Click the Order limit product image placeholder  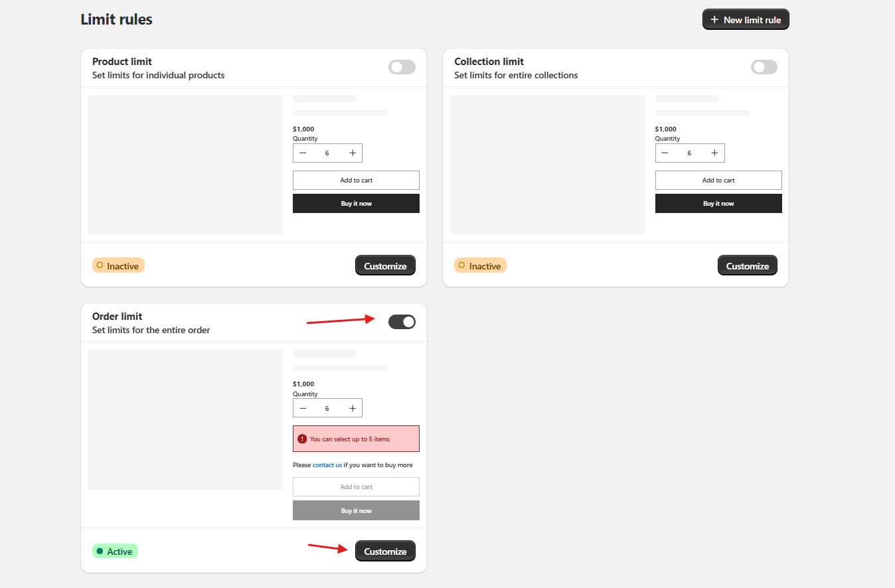point(185,419)
